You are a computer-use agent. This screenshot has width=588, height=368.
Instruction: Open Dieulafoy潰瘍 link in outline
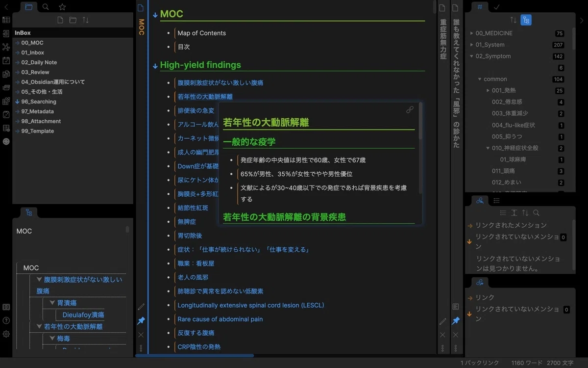coord(83,315)
